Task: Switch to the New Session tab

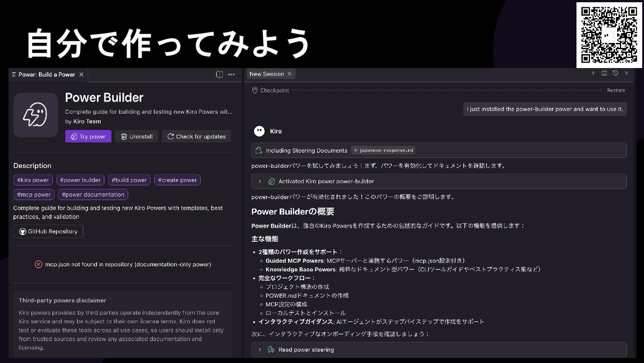Action: [267, 74]
